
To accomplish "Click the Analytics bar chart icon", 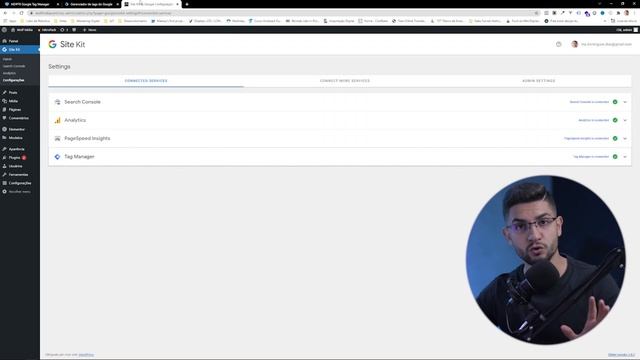I will [x=58, y=120].
